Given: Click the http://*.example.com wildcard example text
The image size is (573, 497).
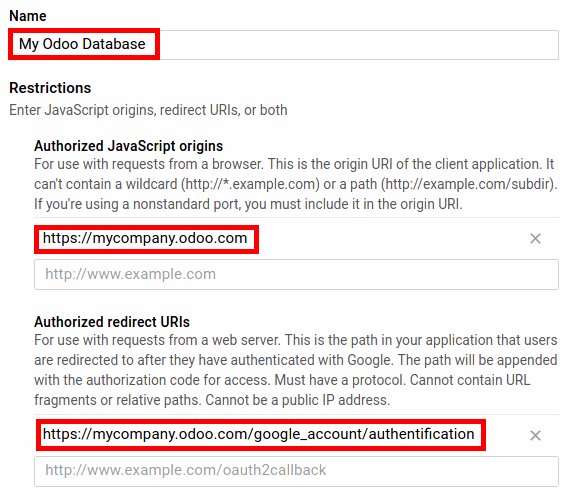Looking at the screenshot, I should pos(251,184).
